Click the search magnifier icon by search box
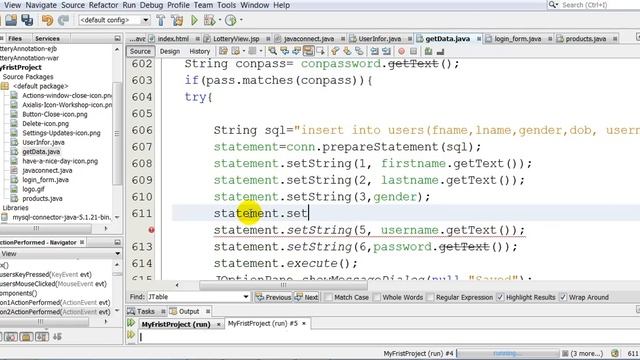640x360 pixels. coord(553,4)
